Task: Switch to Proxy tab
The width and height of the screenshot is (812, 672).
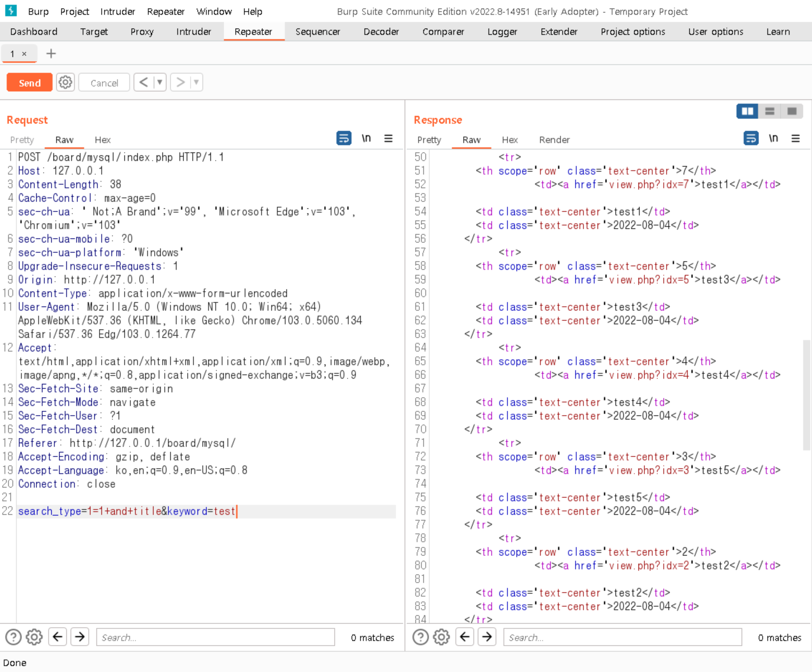Action: 142,32
